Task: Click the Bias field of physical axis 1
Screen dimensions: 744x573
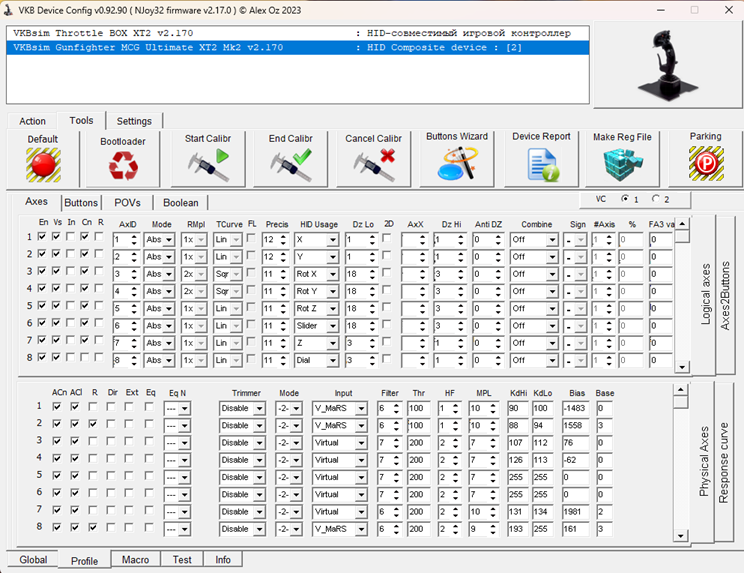Action: click(x=576, y=408)
